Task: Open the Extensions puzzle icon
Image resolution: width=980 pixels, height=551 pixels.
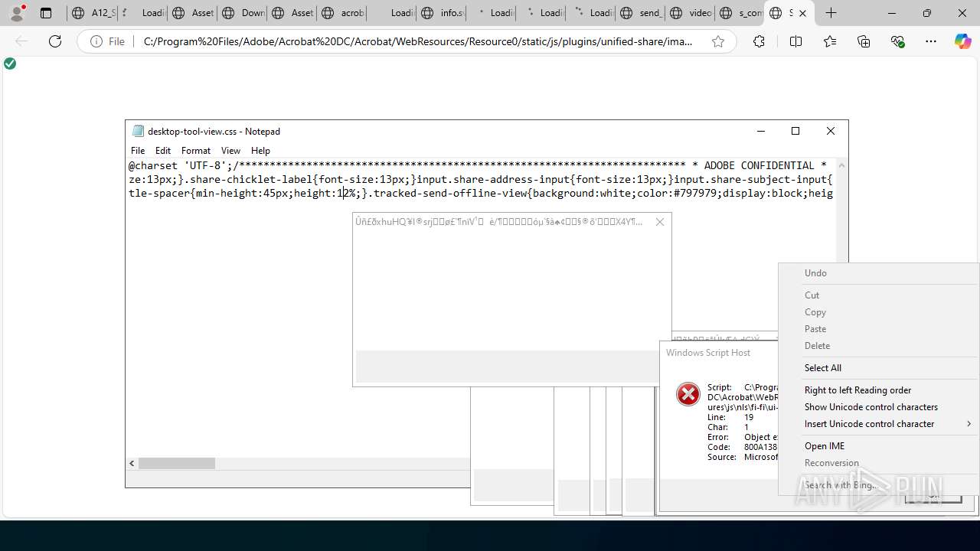Action: tap(759, 41)
